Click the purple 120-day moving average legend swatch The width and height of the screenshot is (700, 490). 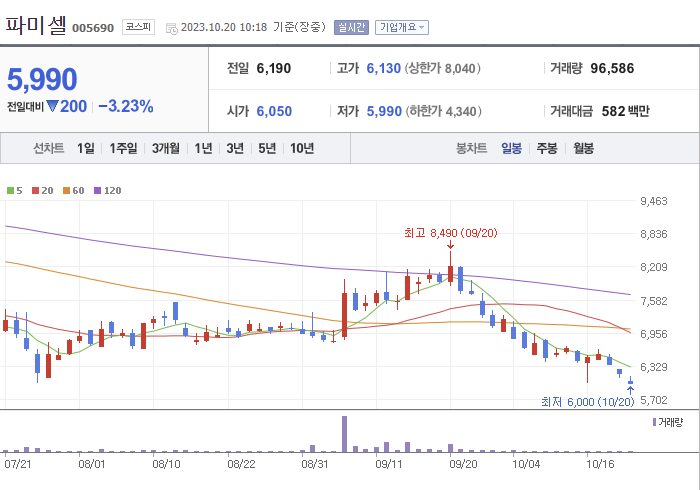[x=97, y=191]
